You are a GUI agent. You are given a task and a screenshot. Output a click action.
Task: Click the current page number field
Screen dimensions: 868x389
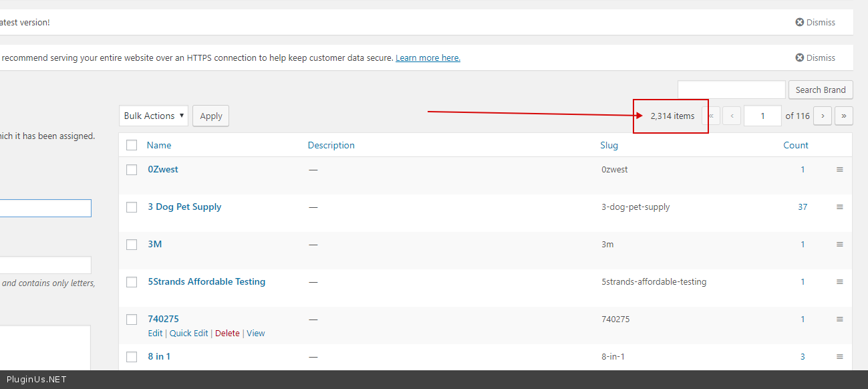762,116
